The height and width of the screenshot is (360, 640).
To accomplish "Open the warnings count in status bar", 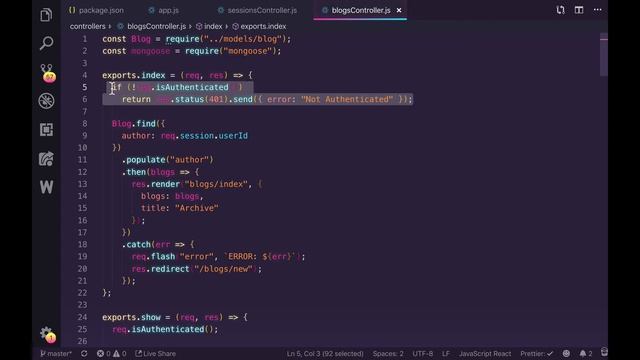I will click(119, 353).
